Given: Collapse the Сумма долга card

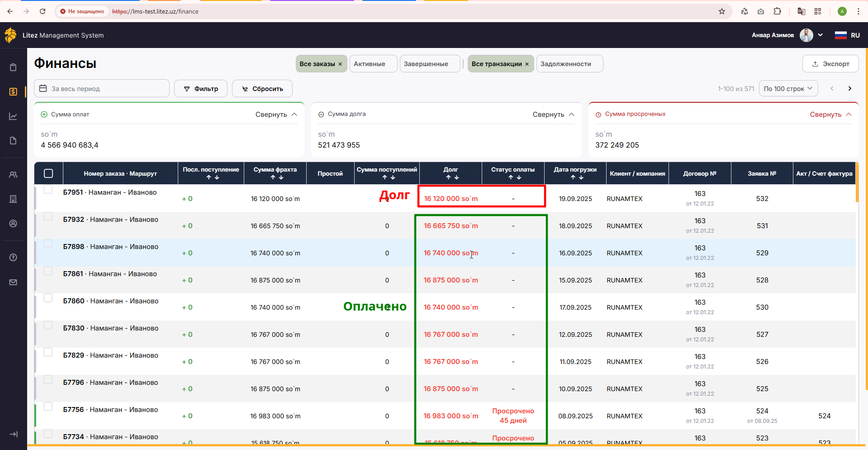Looking at the screenshot, I should pos(554,115).
